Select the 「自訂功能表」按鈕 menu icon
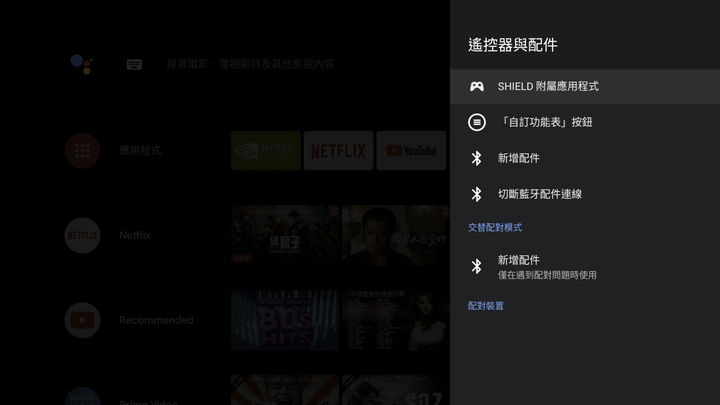This screenshot has height=405, width=720. [x=477, y=122]
